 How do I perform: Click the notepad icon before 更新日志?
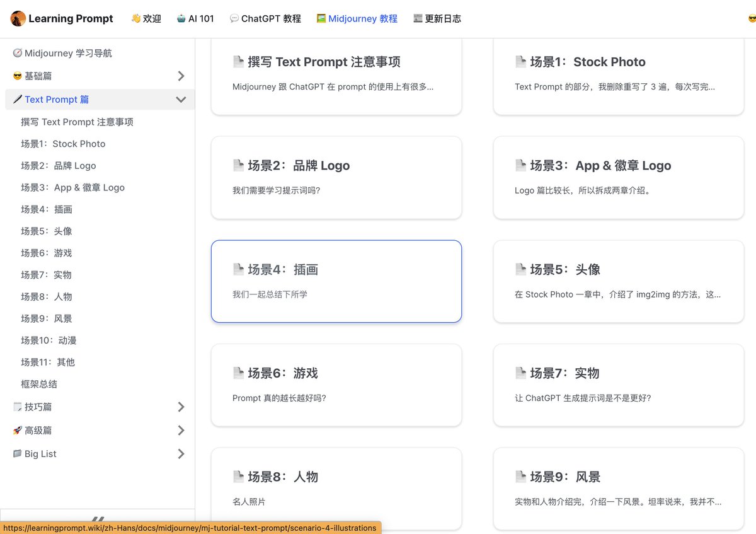[420, 18]
